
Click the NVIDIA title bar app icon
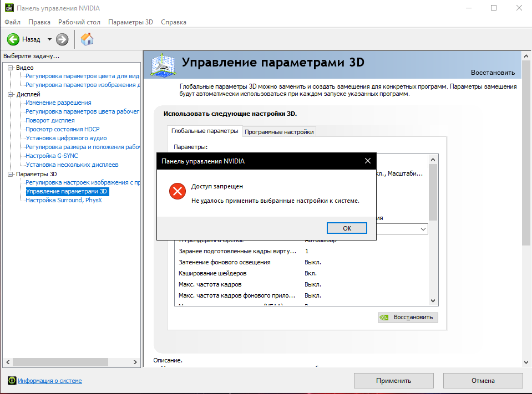tap(9, 8)
